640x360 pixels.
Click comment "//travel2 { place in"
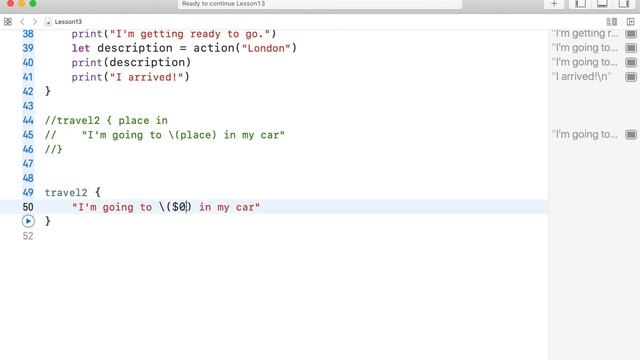[x=106, y=120]
